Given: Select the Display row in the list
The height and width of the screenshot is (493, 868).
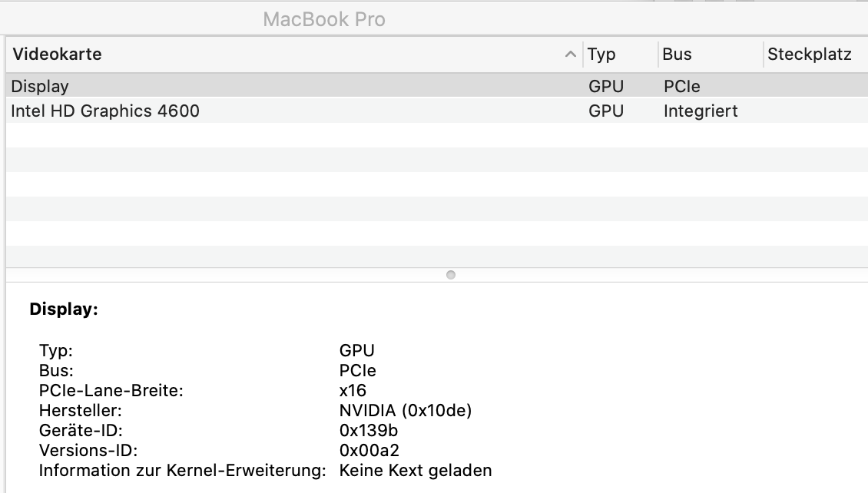Looking at the screenshot, I should point(40,87).
